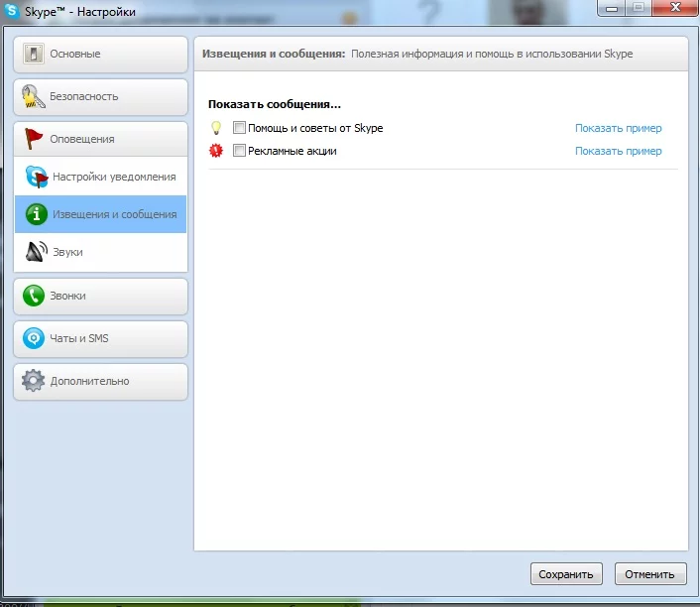
Task: Click the red flag Оповещения icon
Action: [34, 139]
